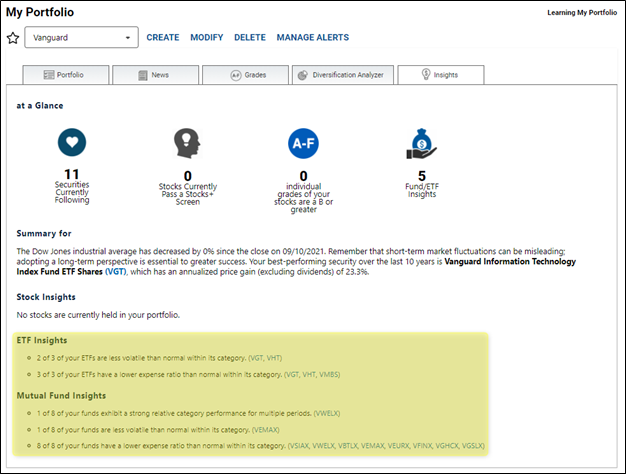Viewport: 626px width, 474px height.
Task: Click the Portfolio tab list icon
Action: pos(49,75)
